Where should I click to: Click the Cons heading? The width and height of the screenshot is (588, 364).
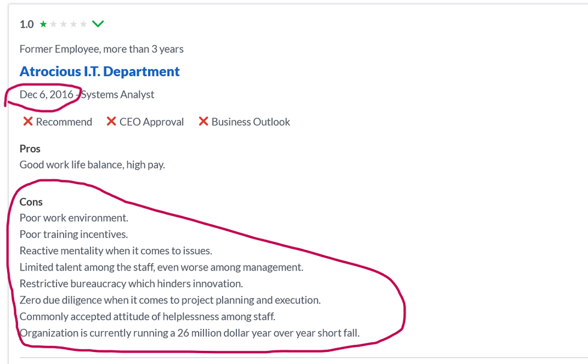(31, 202)
